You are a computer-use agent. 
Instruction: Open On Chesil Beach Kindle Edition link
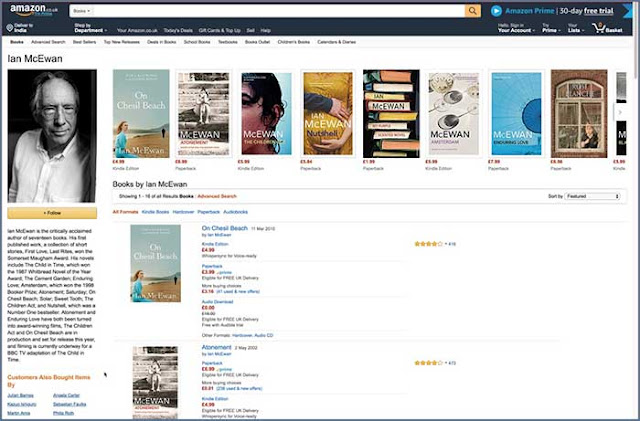point(215,244)
